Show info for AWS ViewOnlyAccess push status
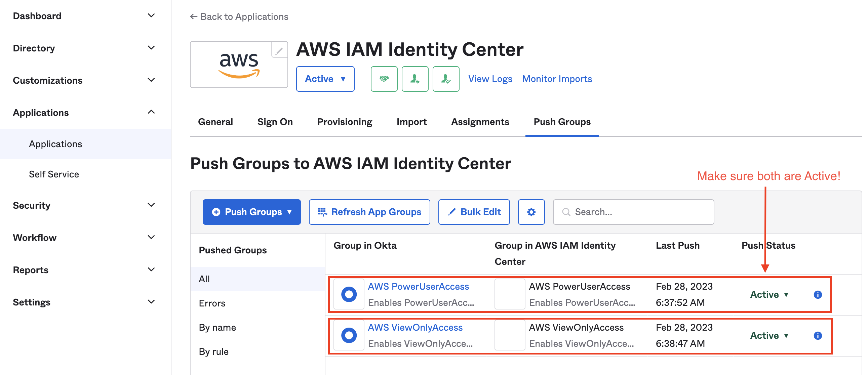The image size is (868, 375). click(x=818, y=336)
